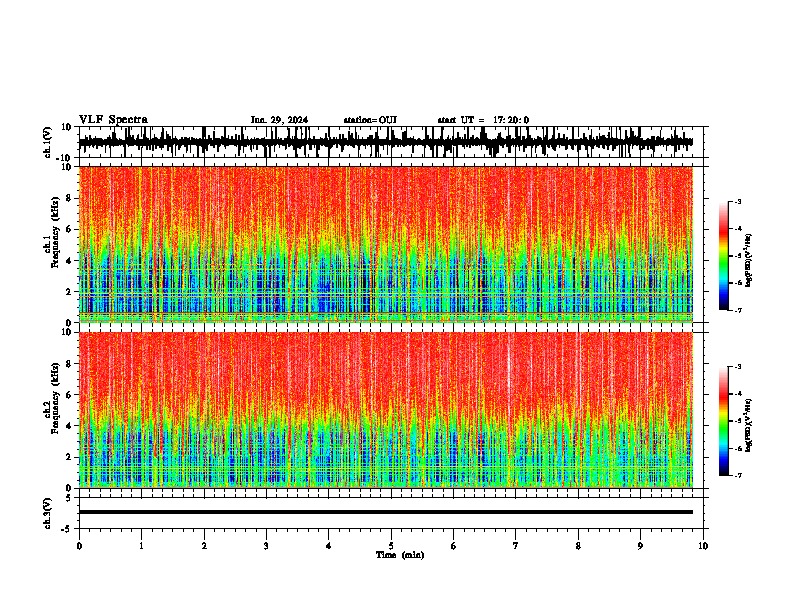Click the time axis tick label "3"
Viewport: 792px width, 612px height.
pyautogui.click(x=266, y=546)
